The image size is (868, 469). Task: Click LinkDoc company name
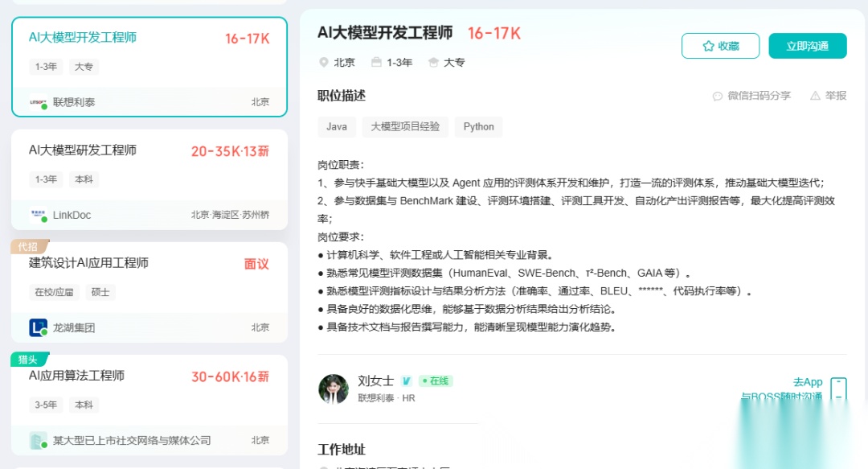(72, 215)
